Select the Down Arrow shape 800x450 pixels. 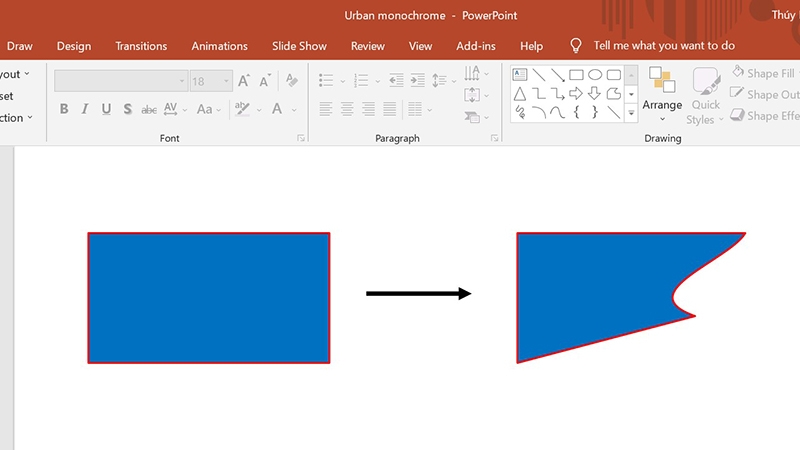click(595, 94)
